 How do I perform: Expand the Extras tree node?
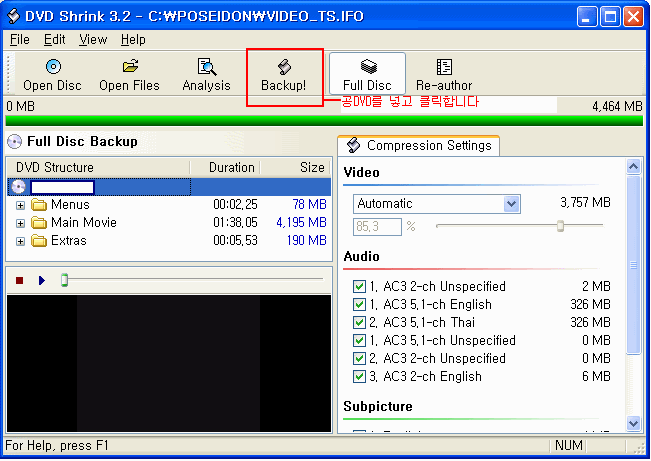pyautogui.click(x=20, y=241)
